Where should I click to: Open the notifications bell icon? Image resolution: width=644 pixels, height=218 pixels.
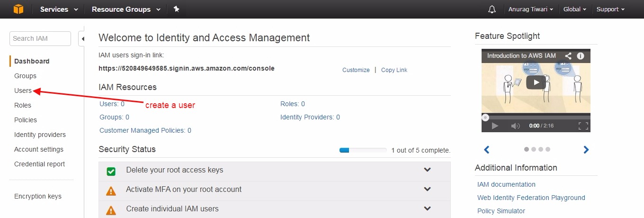pos(492,9)
